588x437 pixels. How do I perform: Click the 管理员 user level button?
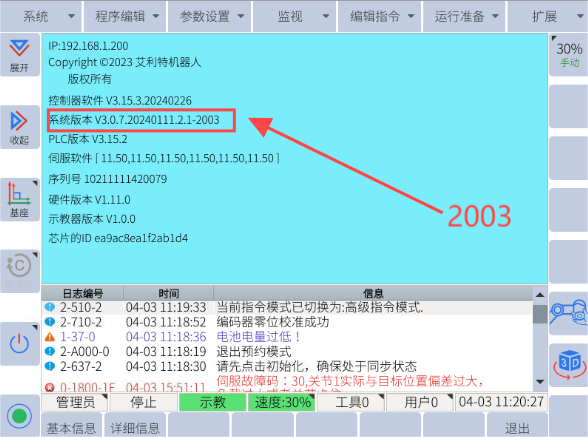click(x=75, y=402)
